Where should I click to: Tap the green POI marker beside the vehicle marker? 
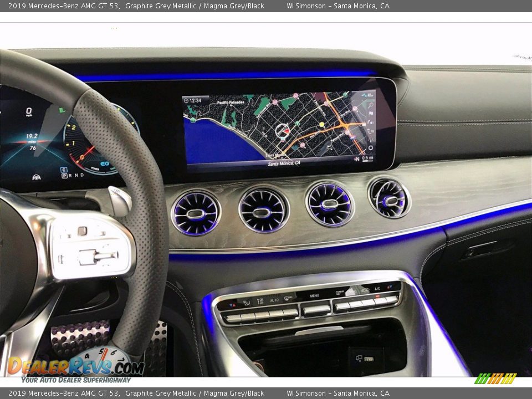pyautogui.click(x=297, y=123)
